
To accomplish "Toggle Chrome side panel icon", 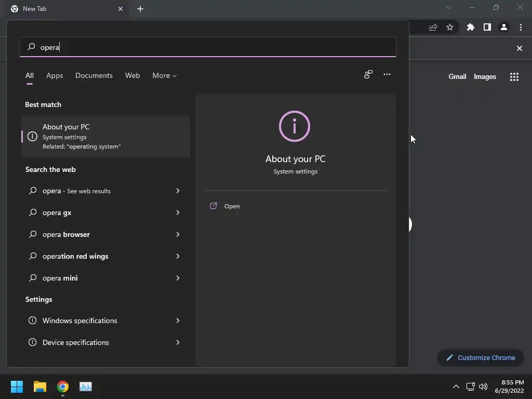I will click(x=487, y=27).
